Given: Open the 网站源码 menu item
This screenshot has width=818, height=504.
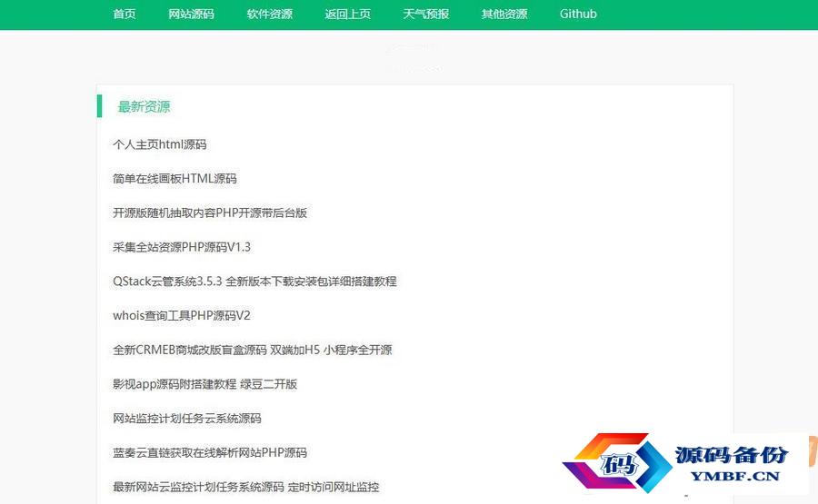Looking at the screenshot, I should coord(191,14).
